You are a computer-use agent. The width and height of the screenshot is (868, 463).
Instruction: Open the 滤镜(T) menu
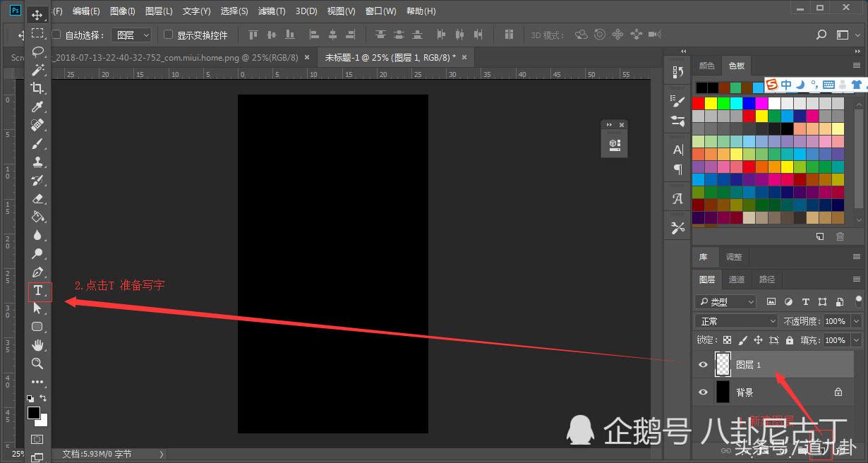point(272,11)
